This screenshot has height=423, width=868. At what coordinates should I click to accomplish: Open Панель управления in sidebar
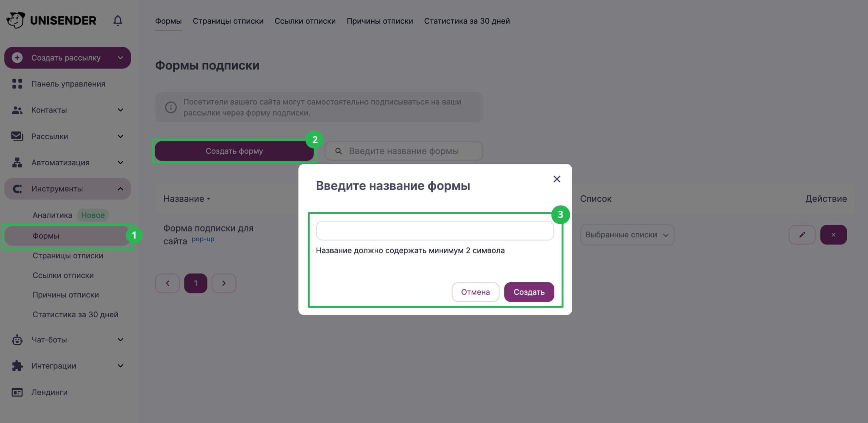[68, 84]
